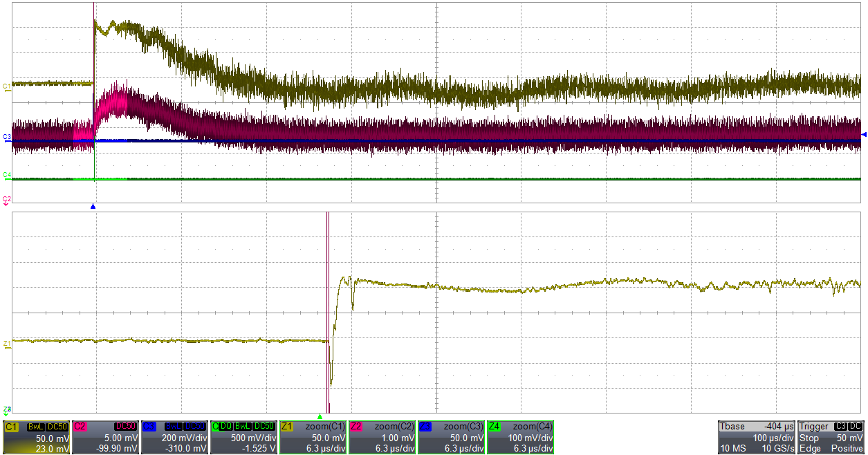
Task: Click the green zoom position marker below lower grid
Action: tap(320, 416)
